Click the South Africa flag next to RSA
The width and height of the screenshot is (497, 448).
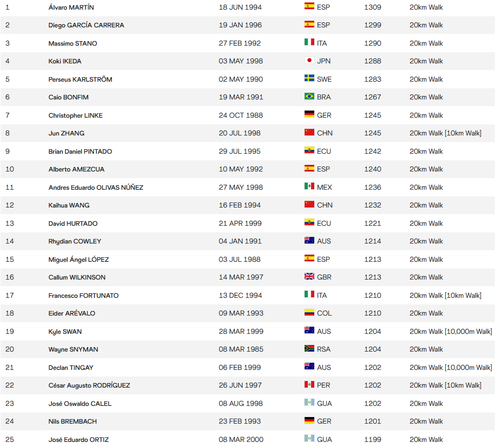click(x=309, y=348)
